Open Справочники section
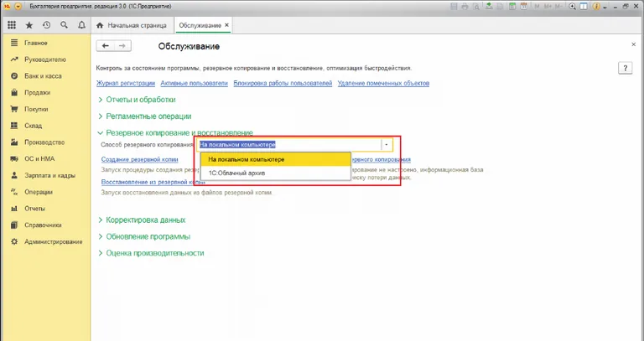 click(43, 225)
